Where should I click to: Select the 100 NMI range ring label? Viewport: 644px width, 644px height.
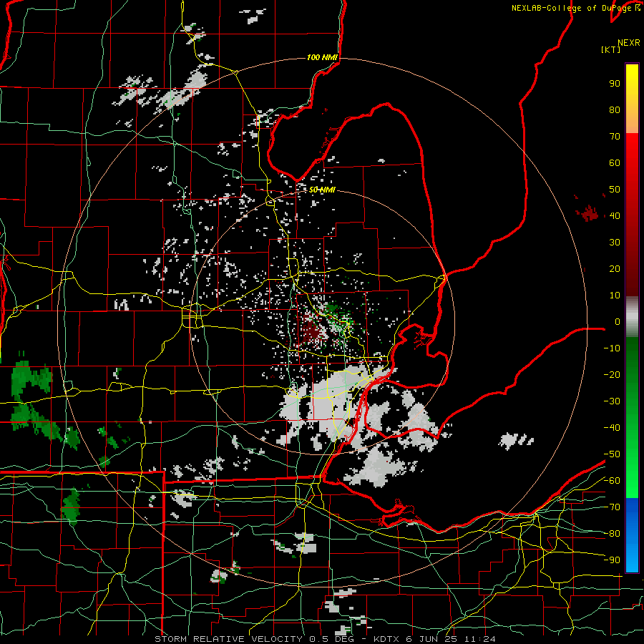[x=322, y=57]
